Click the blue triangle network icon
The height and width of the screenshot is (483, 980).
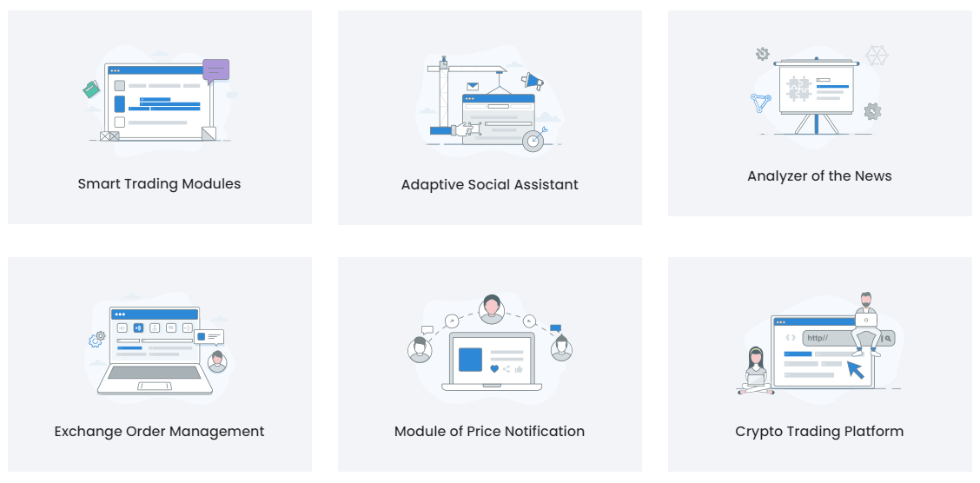click(x=761, y=103)
